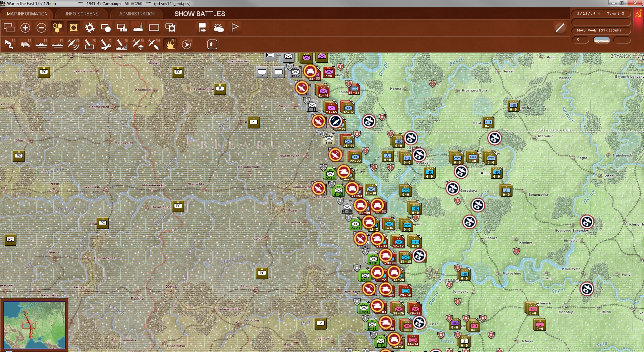Click the Mozyr town label
Screen dimensions: 644x352
coord(292,211)
